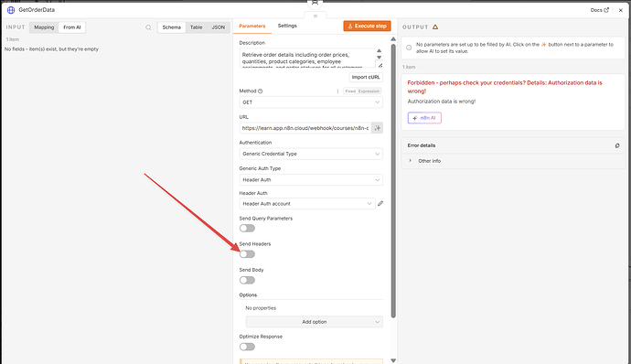Enable Send Query Parameters toggle
631x364 pixels.
247,229
